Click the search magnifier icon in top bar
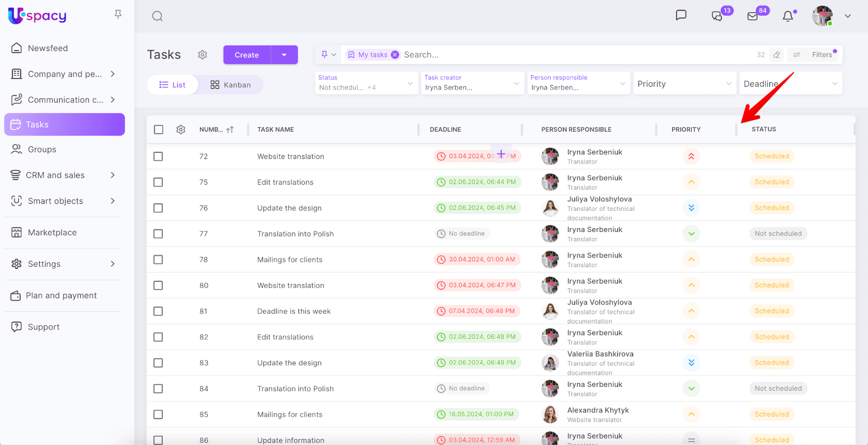The image size is (868, 445). tap(157, 16)
